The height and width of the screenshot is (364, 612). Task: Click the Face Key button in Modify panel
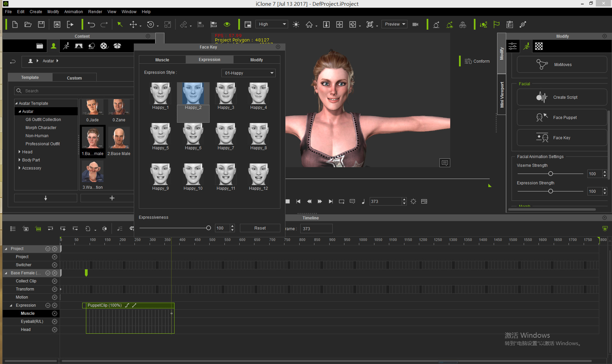point(562,138)
